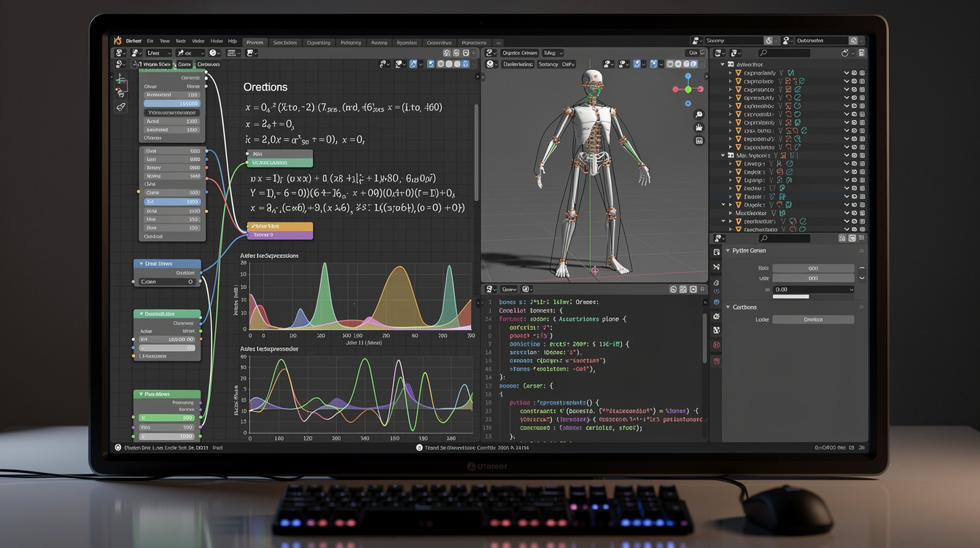Screen dimensions: 980x548
Task: Toggle the blue overlay icon in viewport header
Action: click(x=637, y=64)
